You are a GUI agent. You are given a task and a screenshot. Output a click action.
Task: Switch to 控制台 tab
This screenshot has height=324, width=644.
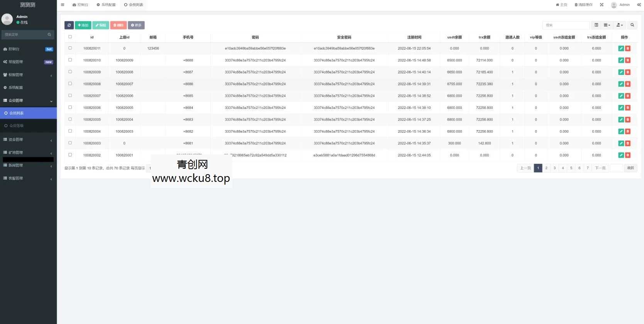[x=80, y=5]
